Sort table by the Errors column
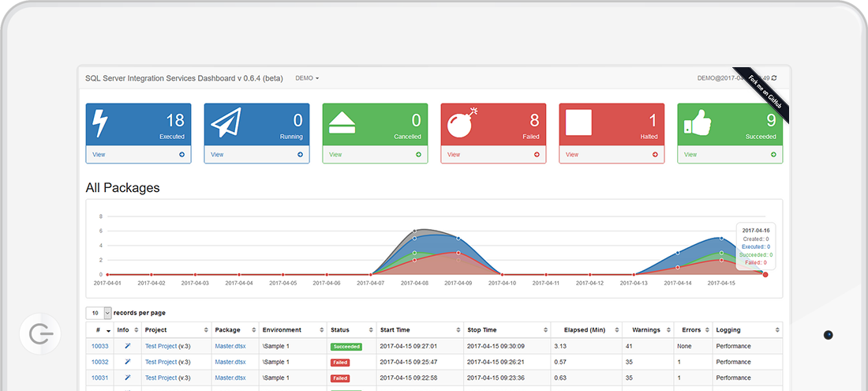 pyautogui.click(x=693, y=329)
